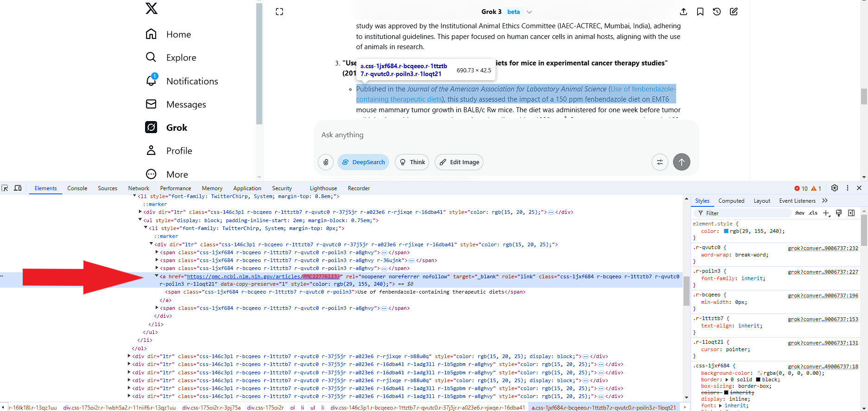Open the sliders settings icon near send
This screenshot has height=411, width=868.
coord(660,162)
